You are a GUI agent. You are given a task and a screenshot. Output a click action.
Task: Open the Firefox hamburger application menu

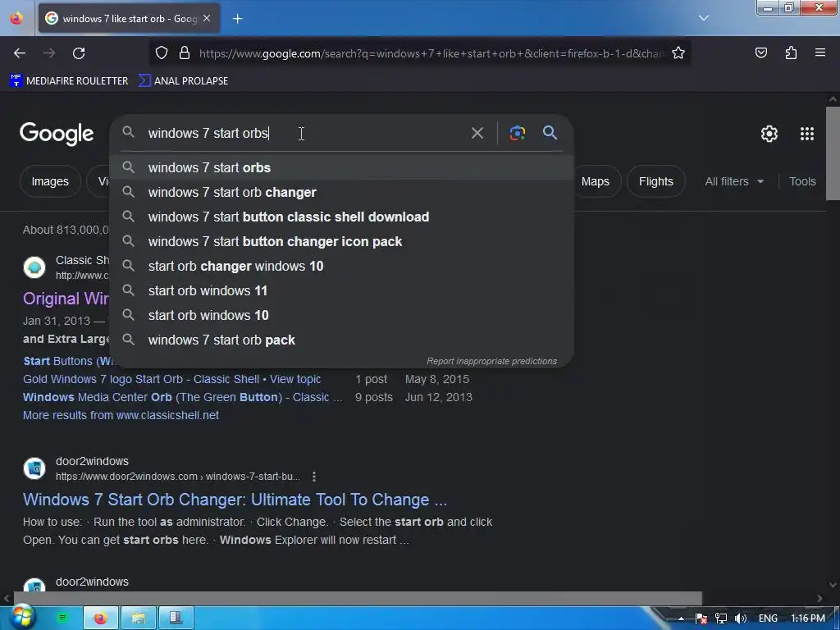[x=820, y=52]
